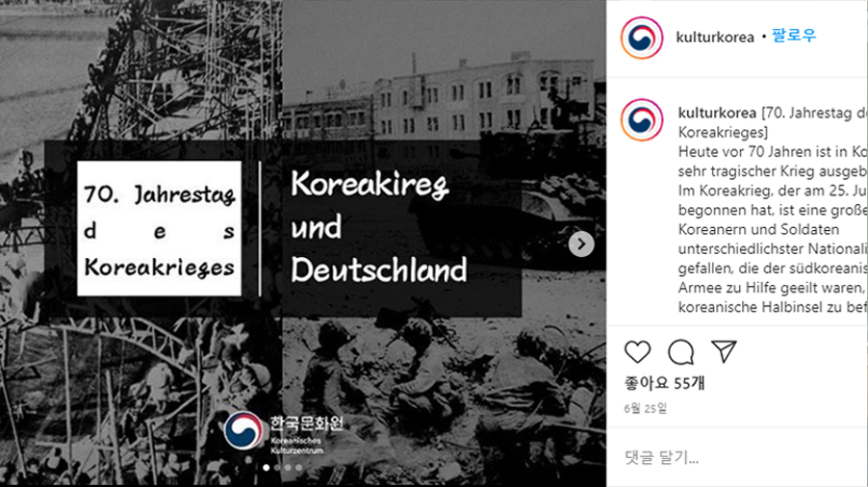Jump to third carousel dot indicator
Viewport: 868px width, 487px height.
coord(288,468)
